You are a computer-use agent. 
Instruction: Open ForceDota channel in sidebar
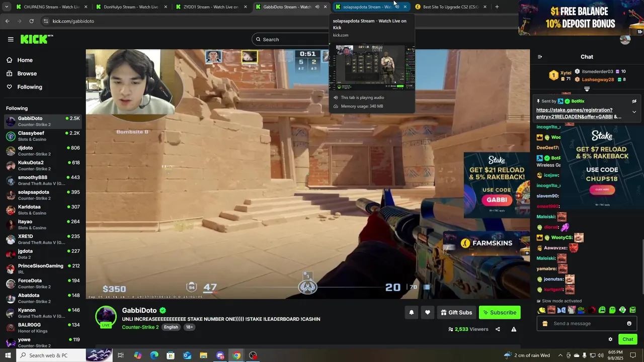coord(43,284)
